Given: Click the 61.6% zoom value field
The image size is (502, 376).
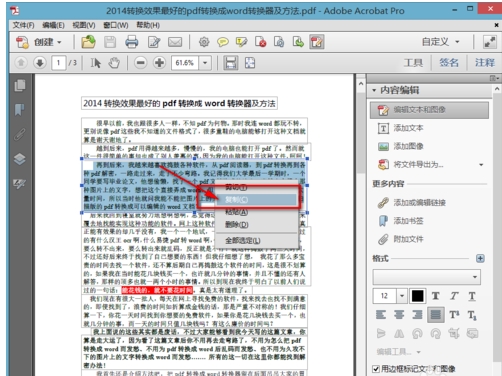Looking at the screenshot, I should 185,63.
